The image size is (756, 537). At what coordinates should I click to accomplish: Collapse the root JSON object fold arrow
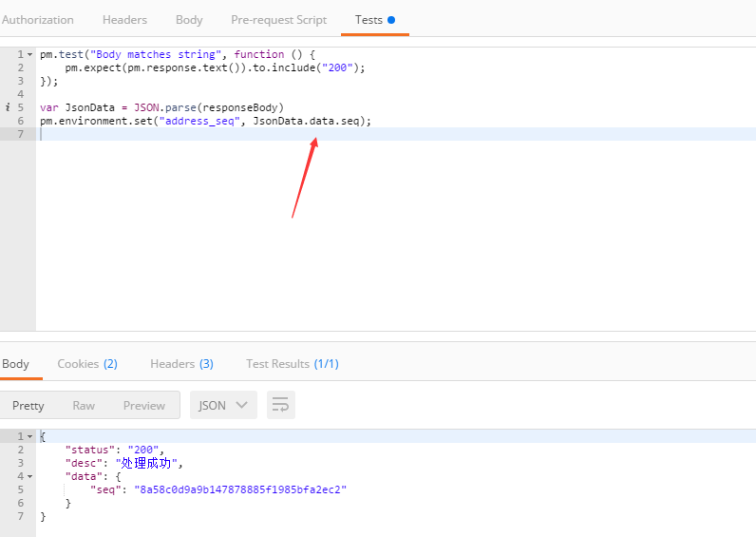point(29,436)
